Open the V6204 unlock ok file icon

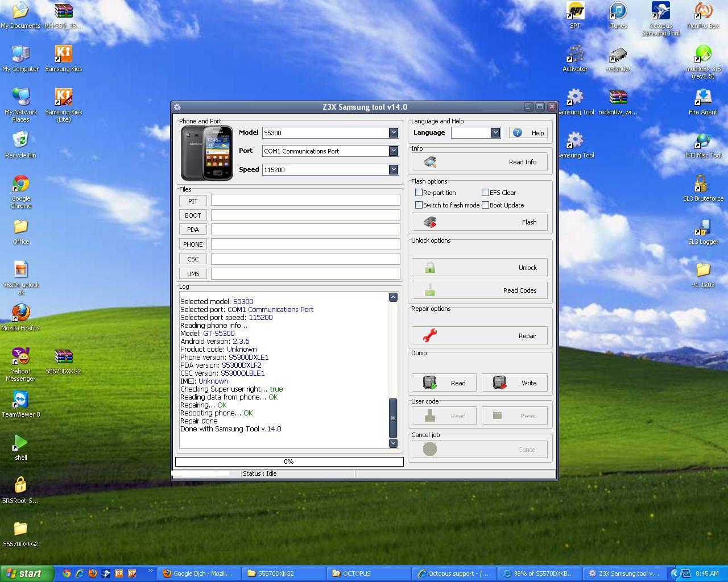pyautogui.click(x=21, y=278)
